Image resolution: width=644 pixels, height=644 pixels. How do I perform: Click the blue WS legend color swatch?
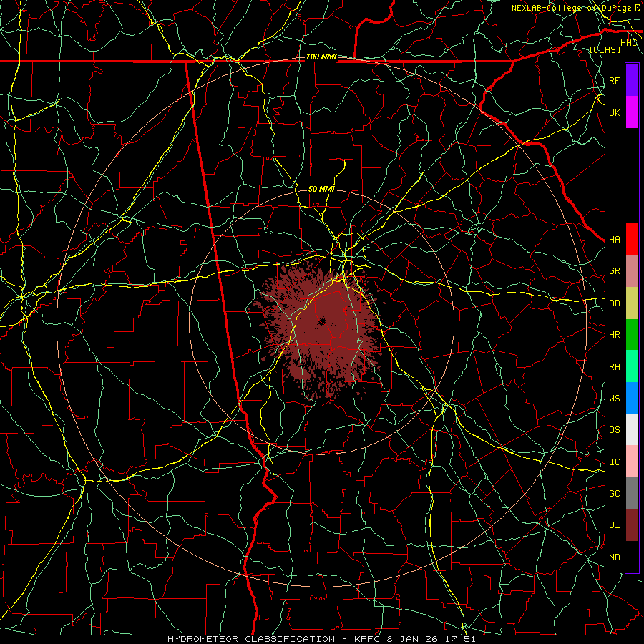(x=632, y=398)
